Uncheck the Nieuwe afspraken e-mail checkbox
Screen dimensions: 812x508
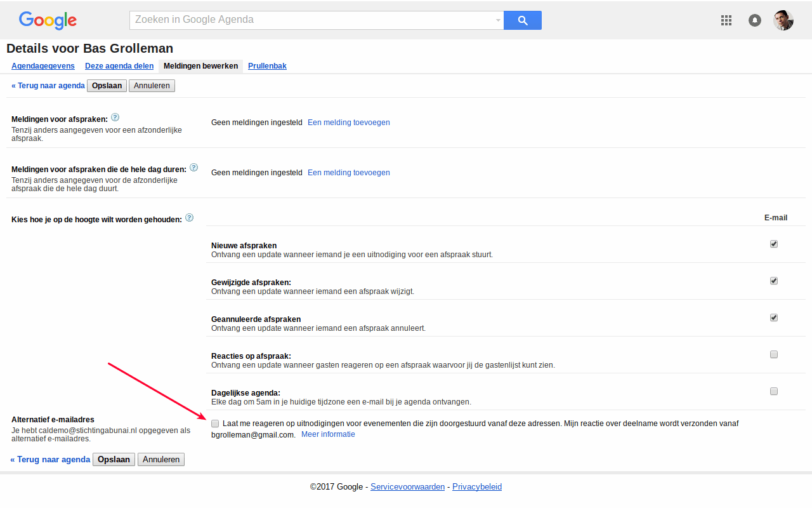coord(774,244)
